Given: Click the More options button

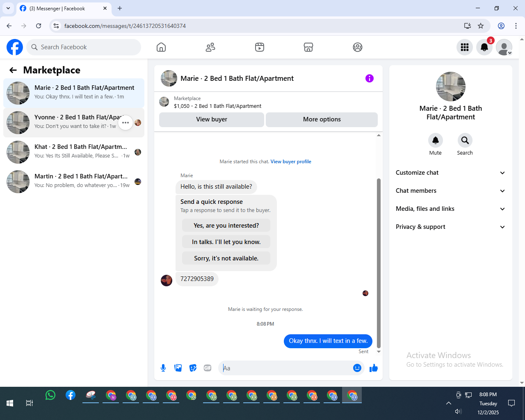Looking at the screenshot, I should pos(322,119).
